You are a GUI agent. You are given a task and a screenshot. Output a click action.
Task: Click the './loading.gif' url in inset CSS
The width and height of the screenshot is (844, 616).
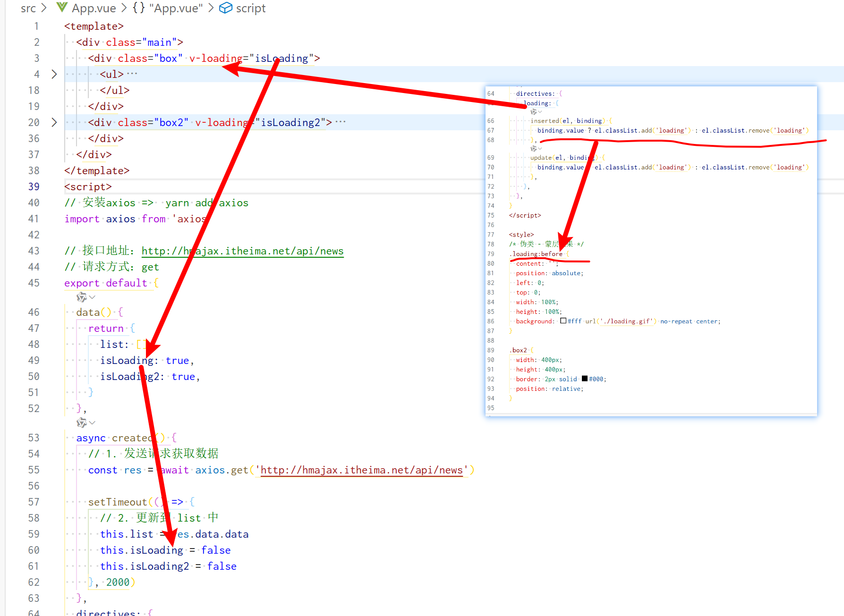pyautogui.click(x=627, y=321)
